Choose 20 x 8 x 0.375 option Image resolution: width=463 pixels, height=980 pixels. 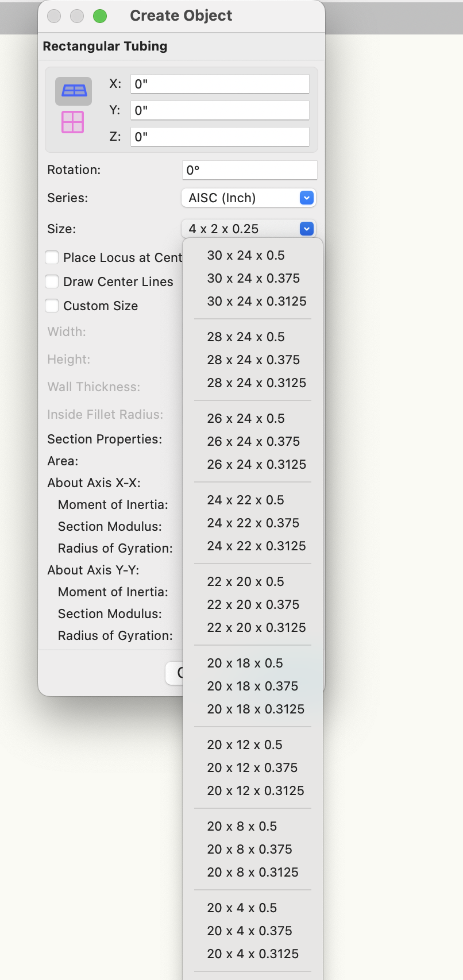[x=249, y=849]
